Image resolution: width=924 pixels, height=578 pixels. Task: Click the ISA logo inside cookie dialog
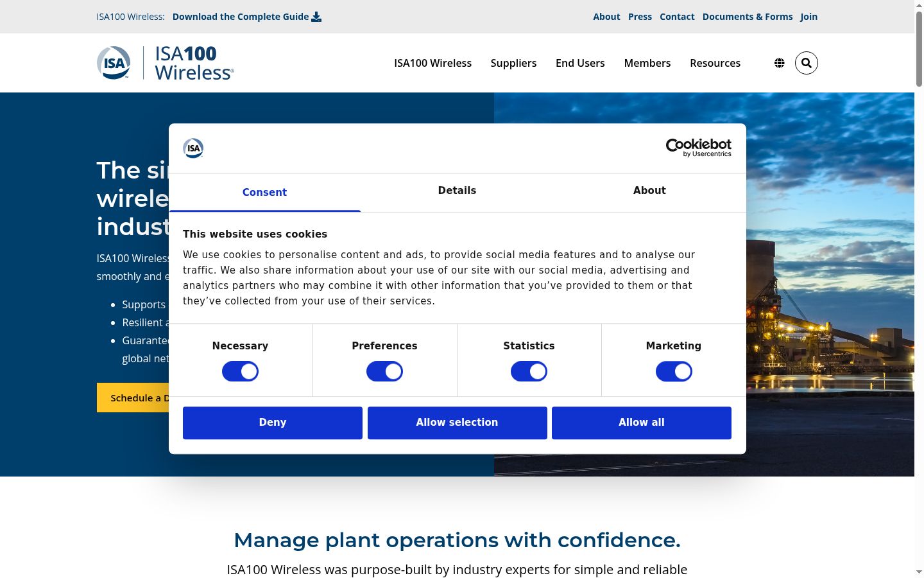(193, 148)
